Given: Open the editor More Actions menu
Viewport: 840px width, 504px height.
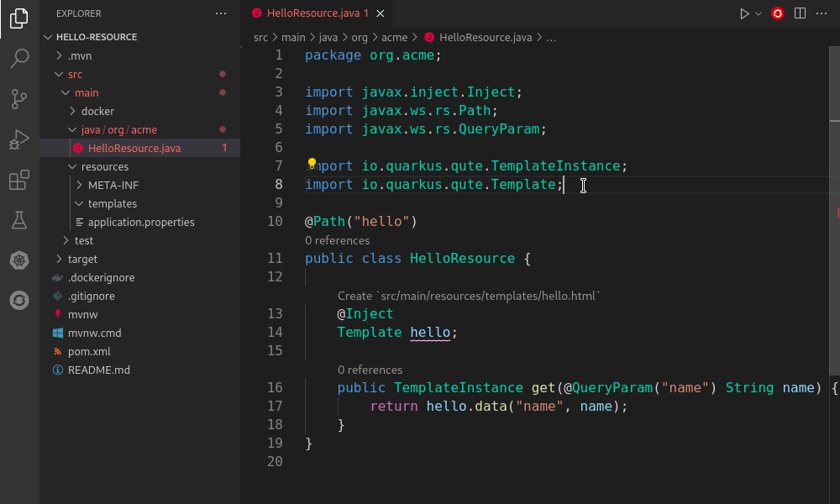Looking at the screenshot, I should (822, 13).
